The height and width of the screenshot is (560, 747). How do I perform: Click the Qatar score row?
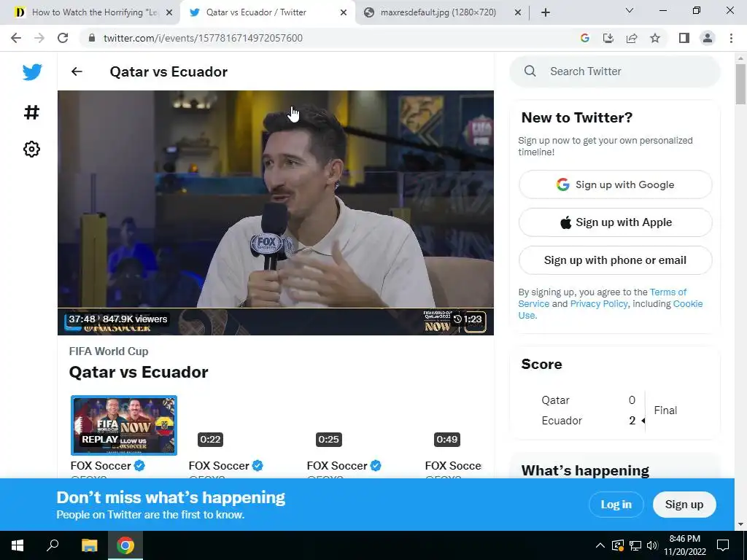pyautogui.click(x=589, y=400)
